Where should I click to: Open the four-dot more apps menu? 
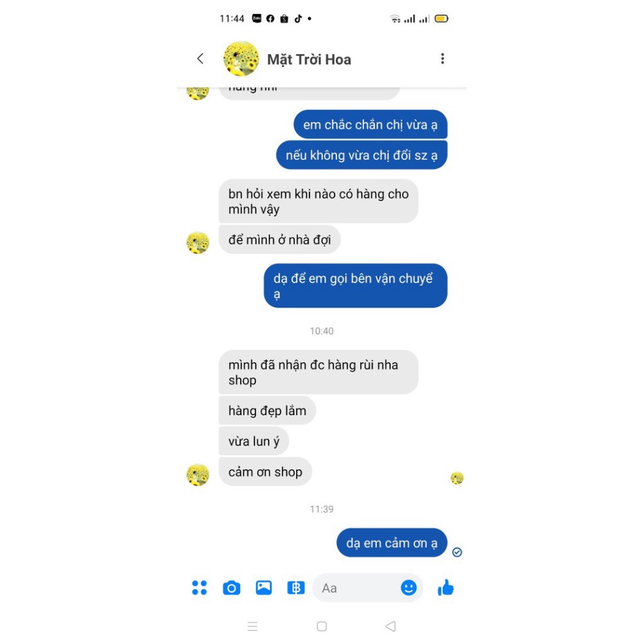click(x=200, y=588)
